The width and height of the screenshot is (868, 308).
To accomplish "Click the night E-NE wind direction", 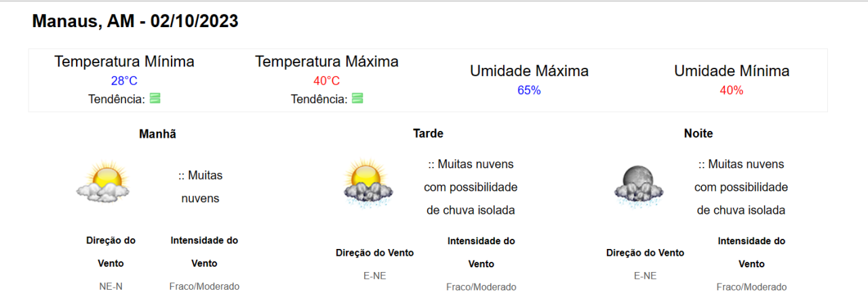I will tap(645, 275).
